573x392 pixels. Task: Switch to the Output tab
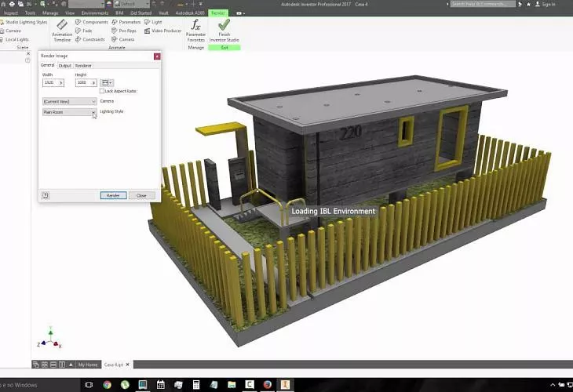coord(65,66)
